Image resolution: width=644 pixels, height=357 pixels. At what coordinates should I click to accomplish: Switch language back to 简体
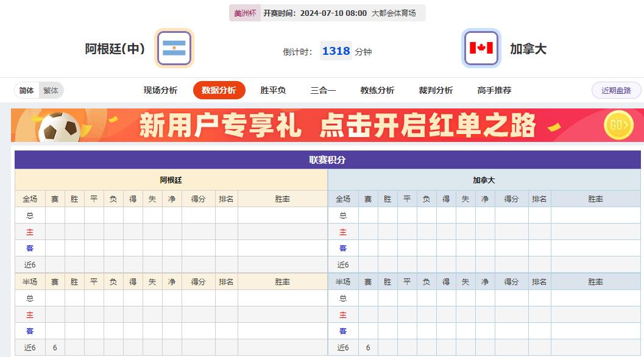(x=26, y=90)
